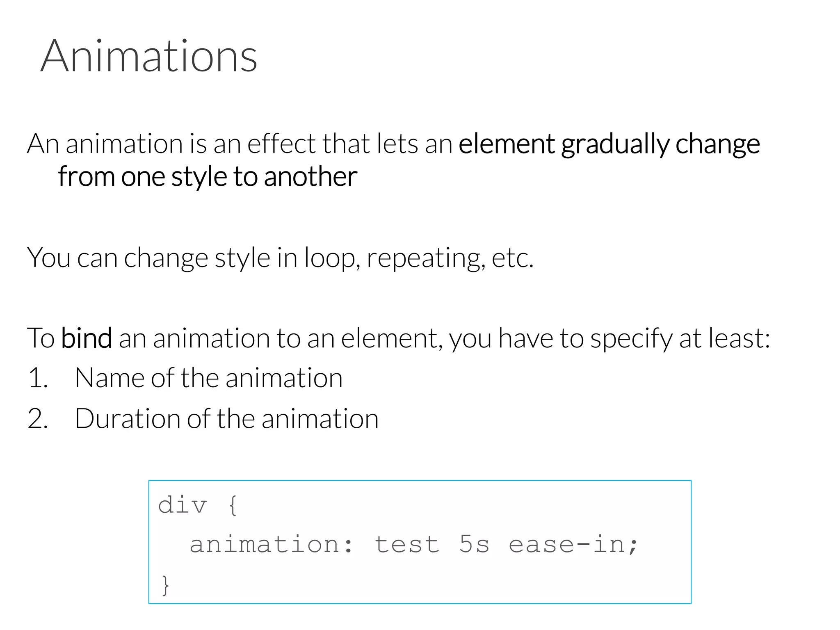Click the bold word "bind"
Image resolution: width=840 pixels, height=630 pixels.
[86, 338]
